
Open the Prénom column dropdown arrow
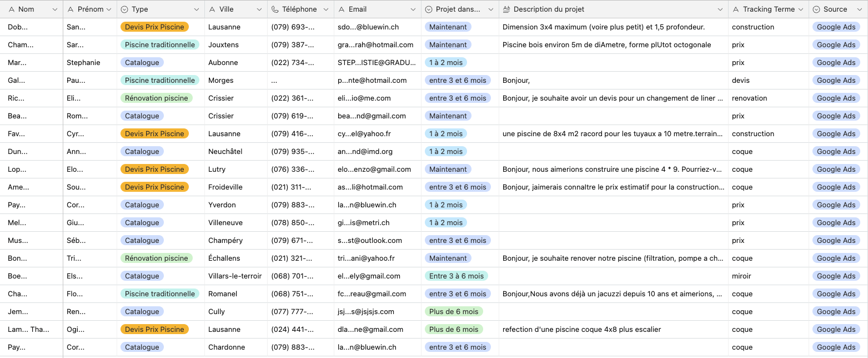click(109, 9)
